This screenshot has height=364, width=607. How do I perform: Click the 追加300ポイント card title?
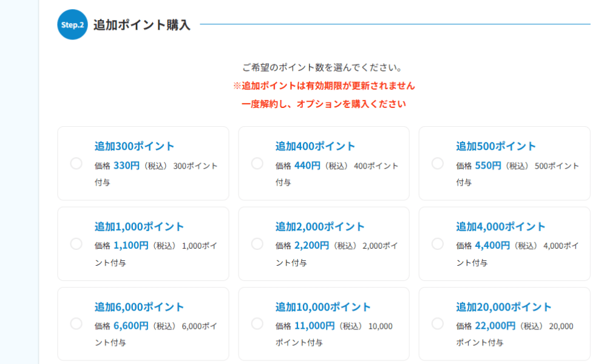coord(134,146)
